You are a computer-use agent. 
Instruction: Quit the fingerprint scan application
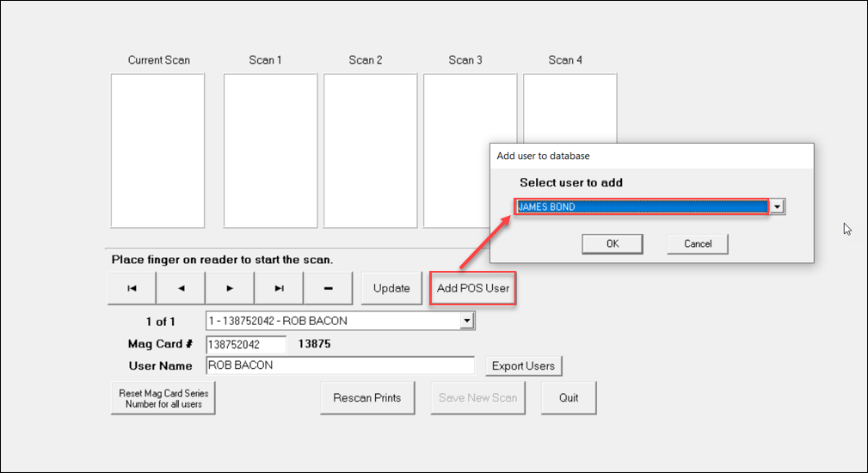pyautogui.click(x=569, y=398)
